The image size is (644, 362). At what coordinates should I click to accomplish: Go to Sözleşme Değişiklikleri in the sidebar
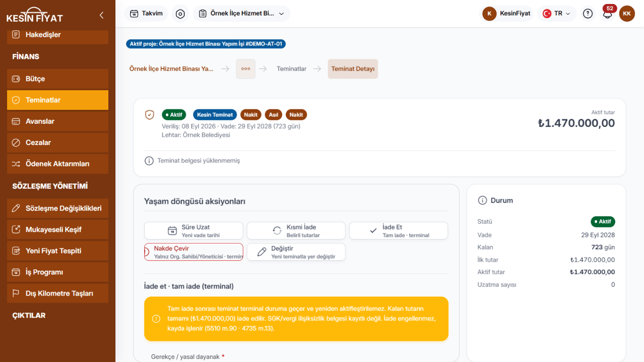57,208
